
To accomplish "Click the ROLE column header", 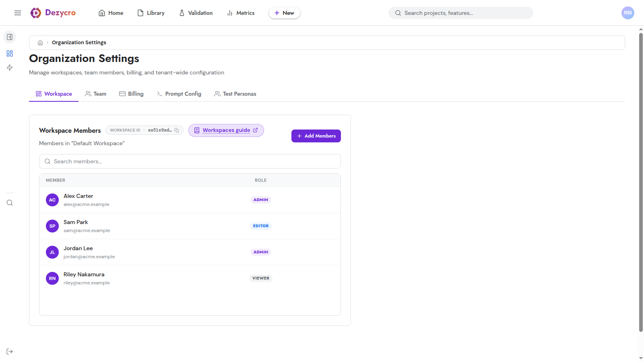I will click(x=261, y=180).
